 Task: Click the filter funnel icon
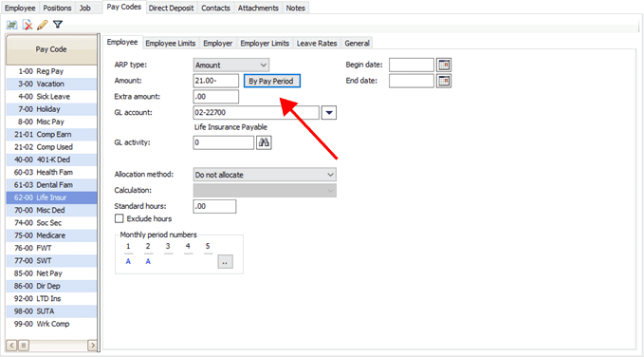pos(58,25)
